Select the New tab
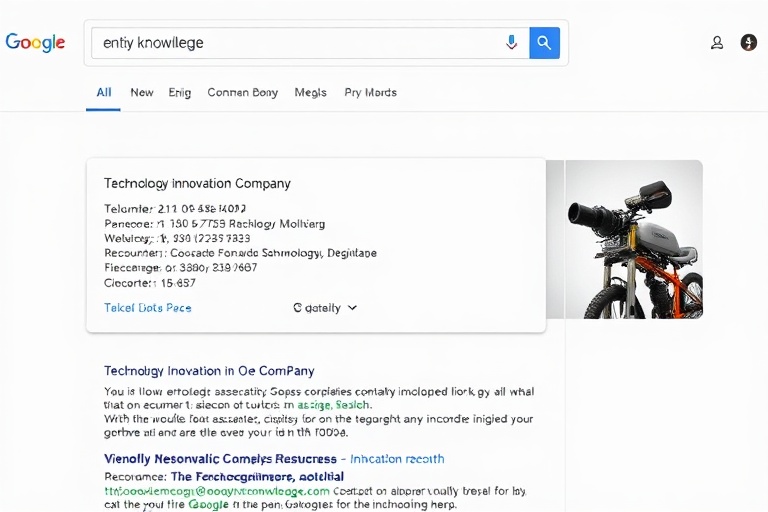Image resolution: width=768 pixels, height=512 pixels. click(x=142, y=92)
